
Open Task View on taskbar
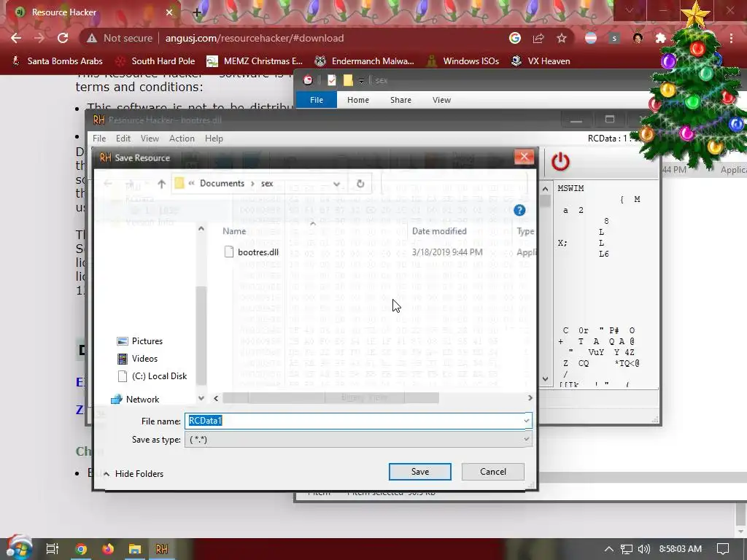(x=52, y=549)
